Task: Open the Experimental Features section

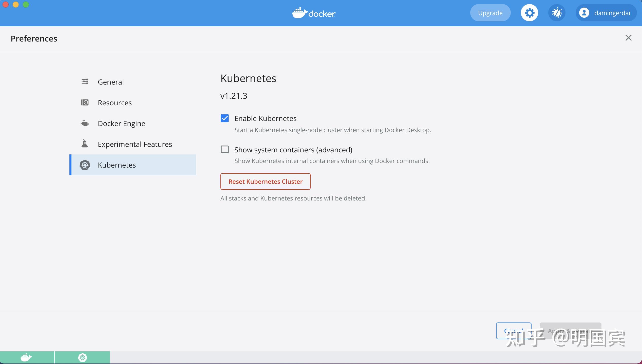Action: (135, 144)
